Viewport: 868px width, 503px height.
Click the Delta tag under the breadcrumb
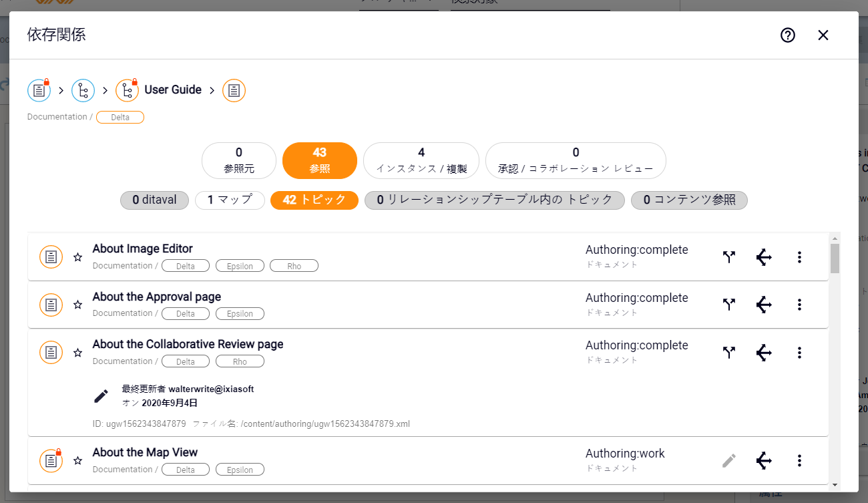click(x=120, y=117)
